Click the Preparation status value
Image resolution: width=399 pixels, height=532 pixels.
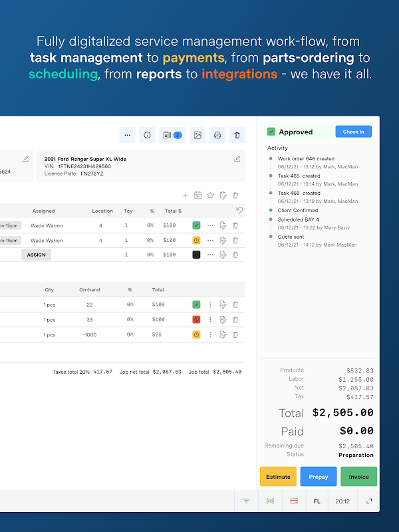tap(356, 455)
